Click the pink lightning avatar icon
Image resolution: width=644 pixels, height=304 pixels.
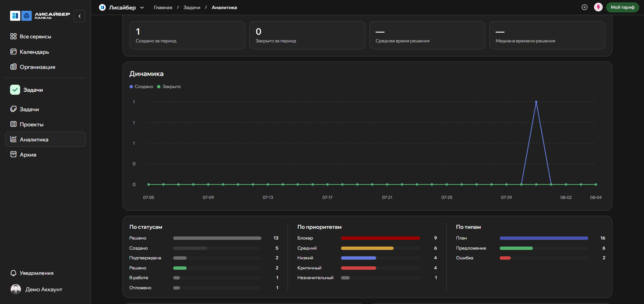[x=598, y=7]
